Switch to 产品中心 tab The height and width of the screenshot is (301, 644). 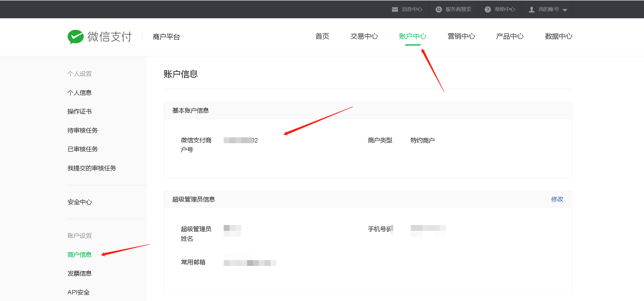(509, 36)
